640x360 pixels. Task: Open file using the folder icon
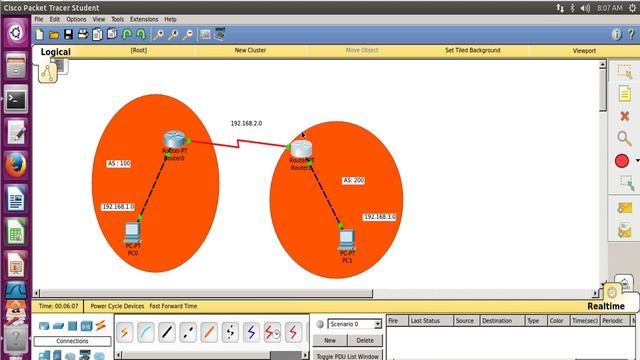(54, 35)
